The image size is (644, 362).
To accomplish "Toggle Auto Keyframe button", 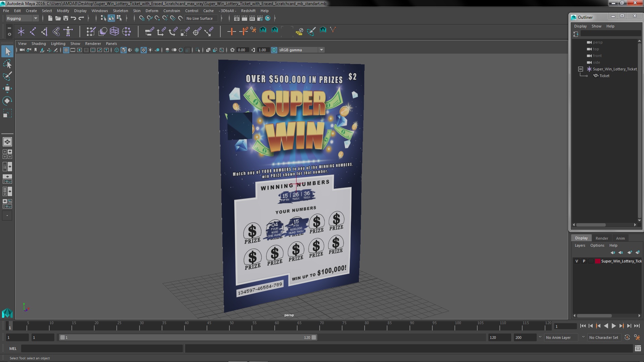I will click(x=627, y=338).
